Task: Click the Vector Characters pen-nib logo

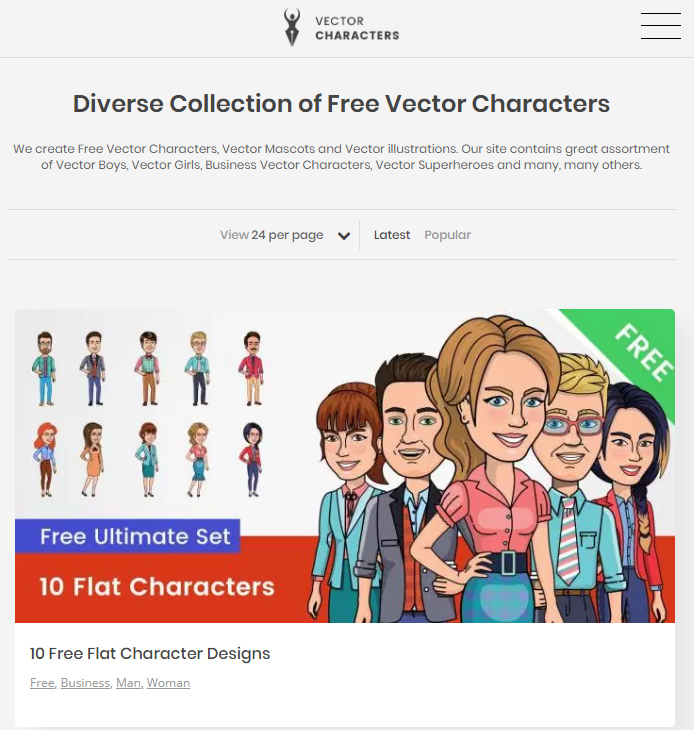Action: pyautogui.click(x=292, y=27)
